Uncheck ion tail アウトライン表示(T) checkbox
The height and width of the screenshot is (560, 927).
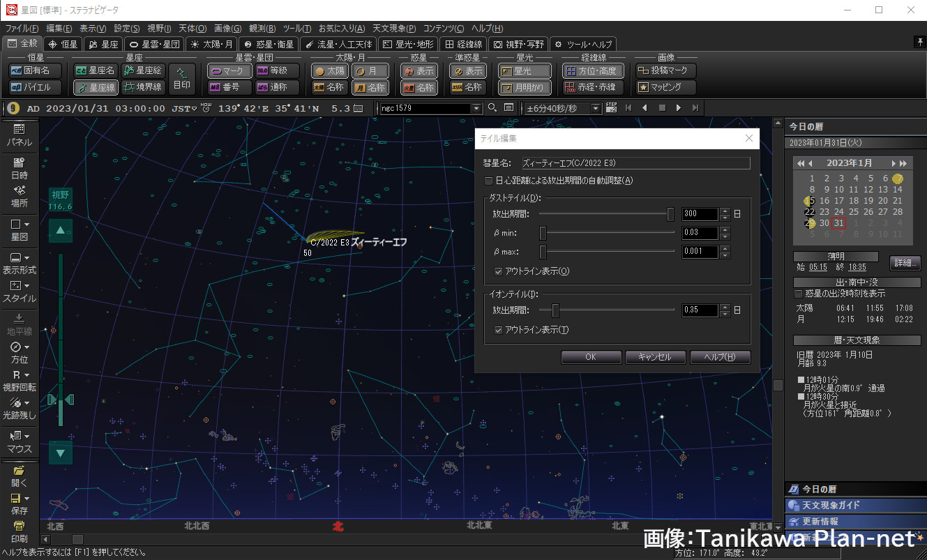pyautogui.click(x=498, y=330)
